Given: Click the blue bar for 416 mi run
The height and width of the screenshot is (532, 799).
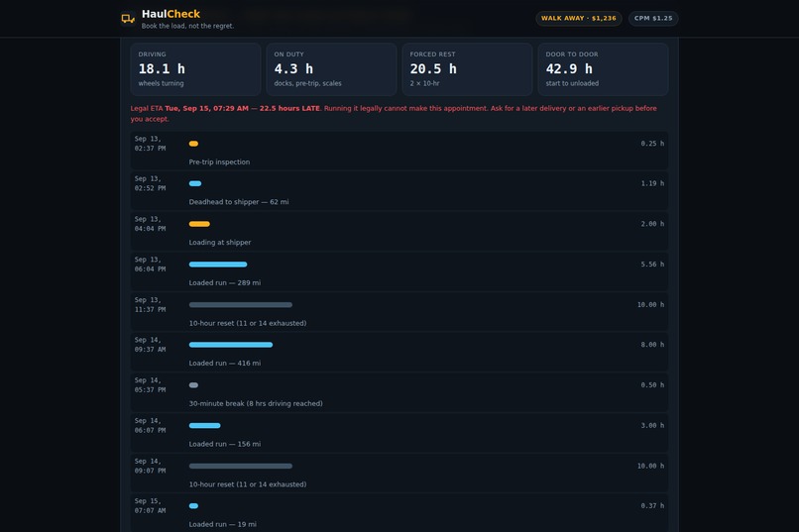Looking at the screenshot, I should (x=231, y=345).
